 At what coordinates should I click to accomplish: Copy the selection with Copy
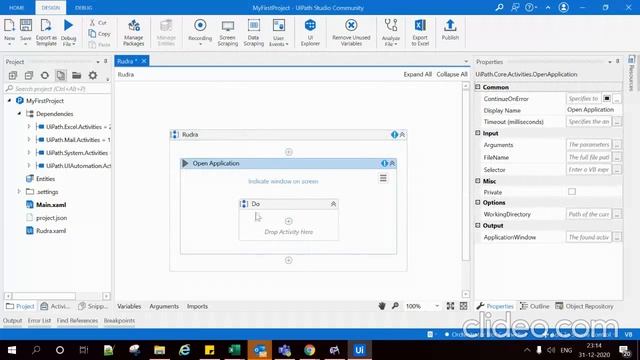[100, 33]
